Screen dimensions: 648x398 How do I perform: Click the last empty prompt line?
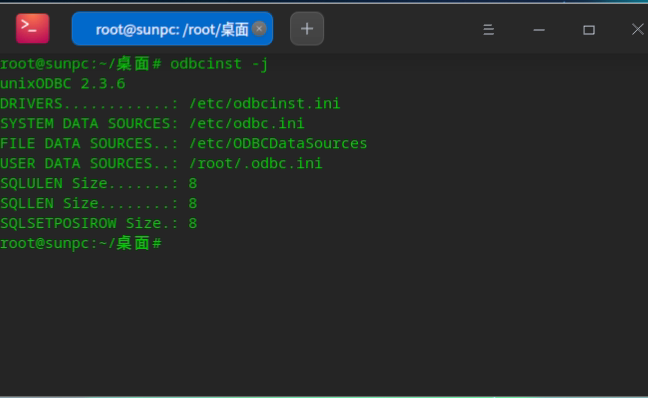click(x=81, y=243)
